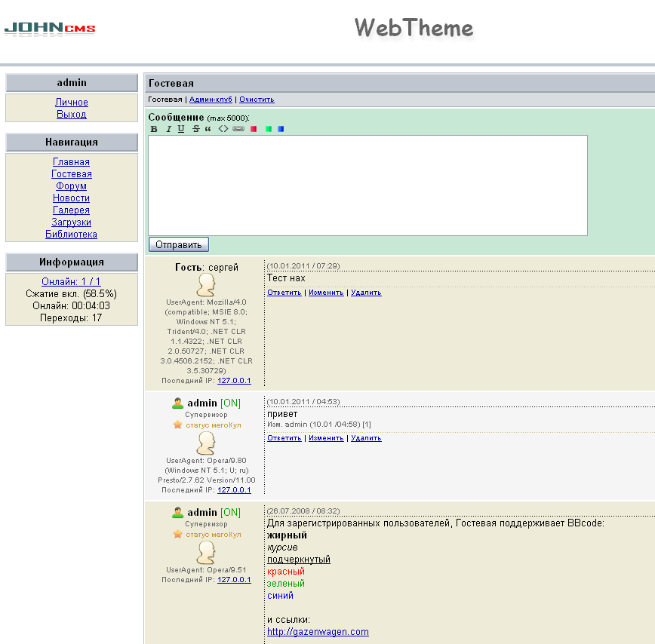Select Очистить in the guestbook submenu
The image size is (655, 644).
(x=257, y=100)
